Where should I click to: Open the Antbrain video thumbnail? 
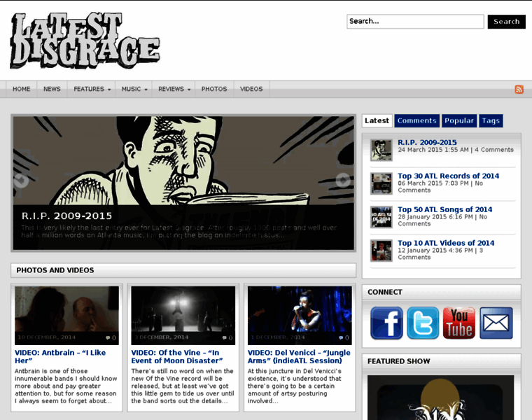(x=66, y=315)
